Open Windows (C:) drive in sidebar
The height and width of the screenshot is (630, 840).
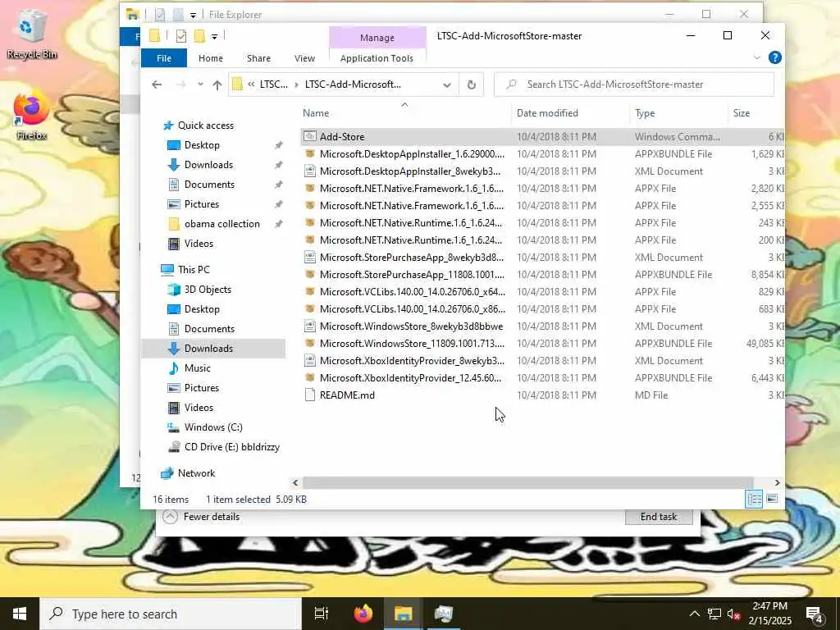(x=213, y=427)
